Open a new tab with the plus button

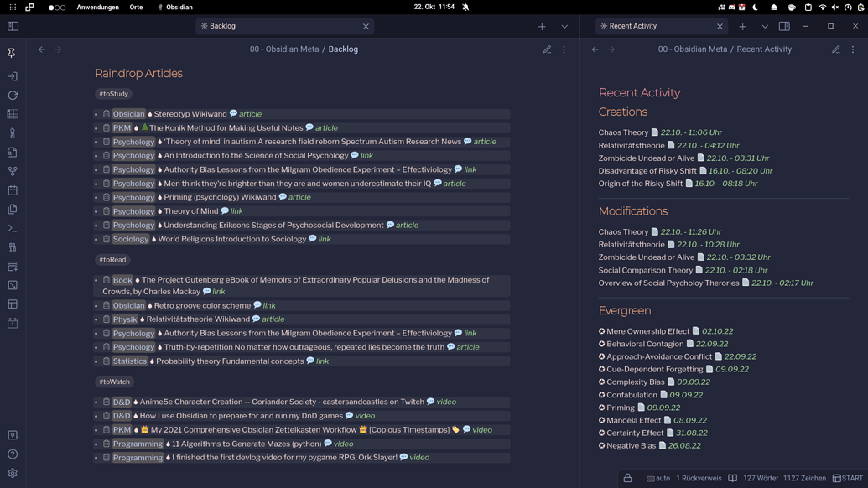[x=542, y=26]
